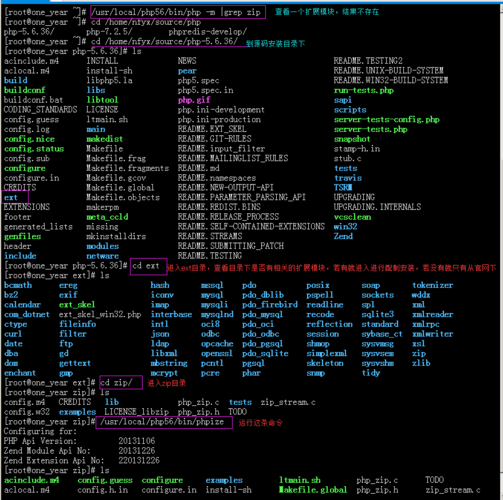Select the stub.c file name

pos(347,158)
